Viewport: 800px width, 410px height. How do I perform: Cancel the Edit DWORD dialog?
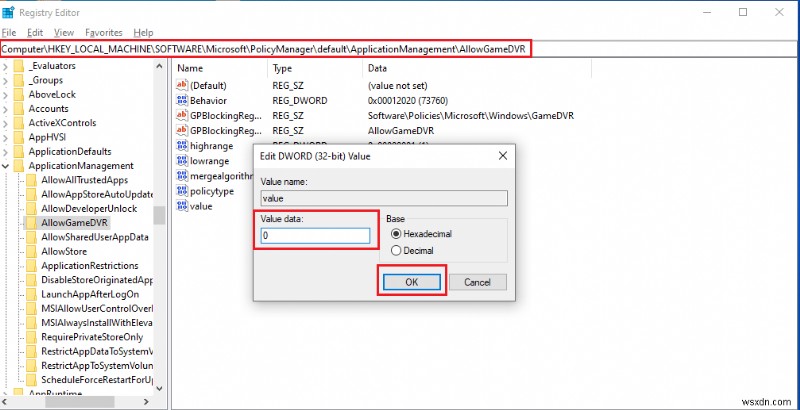point(478,282)
